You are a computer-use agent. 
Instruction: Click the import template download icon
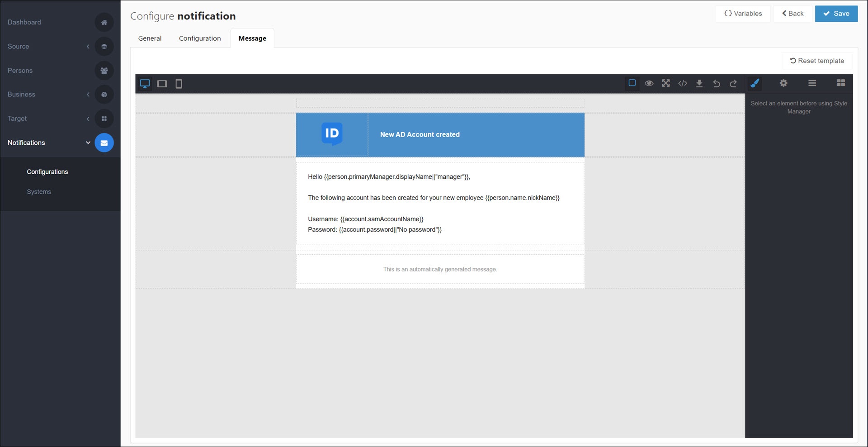(699, 83)
